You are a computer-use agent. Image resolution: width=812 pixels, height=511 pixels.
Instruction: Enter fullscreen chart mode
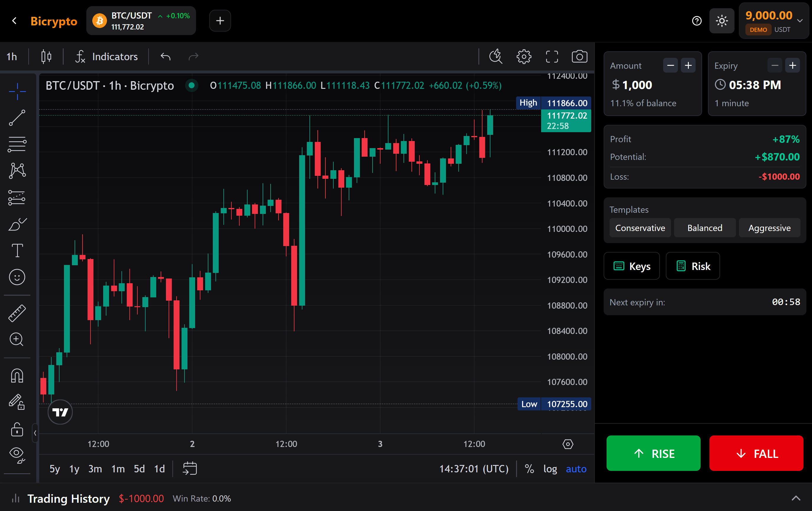[x=551, y=56]
